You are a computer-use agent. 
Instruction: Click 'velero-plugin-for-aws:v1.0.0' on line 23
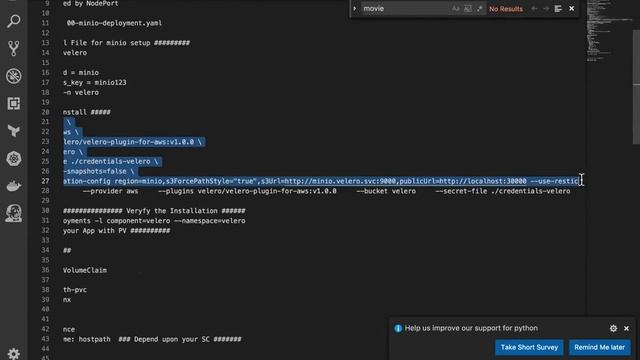point(138,142)
